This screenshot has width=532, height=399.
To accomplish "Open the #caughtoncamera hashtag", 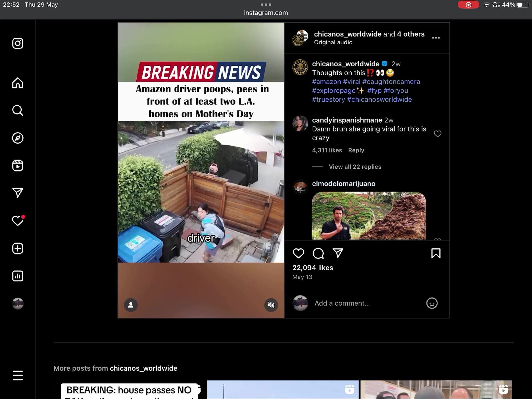I will coord(391,82).
